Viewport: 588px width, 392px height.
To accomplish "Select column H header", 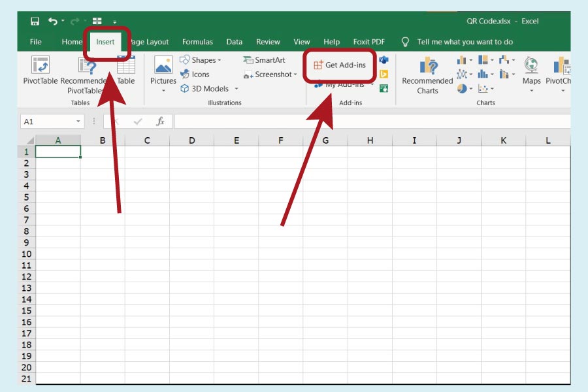I will click(x=370, y=140).
